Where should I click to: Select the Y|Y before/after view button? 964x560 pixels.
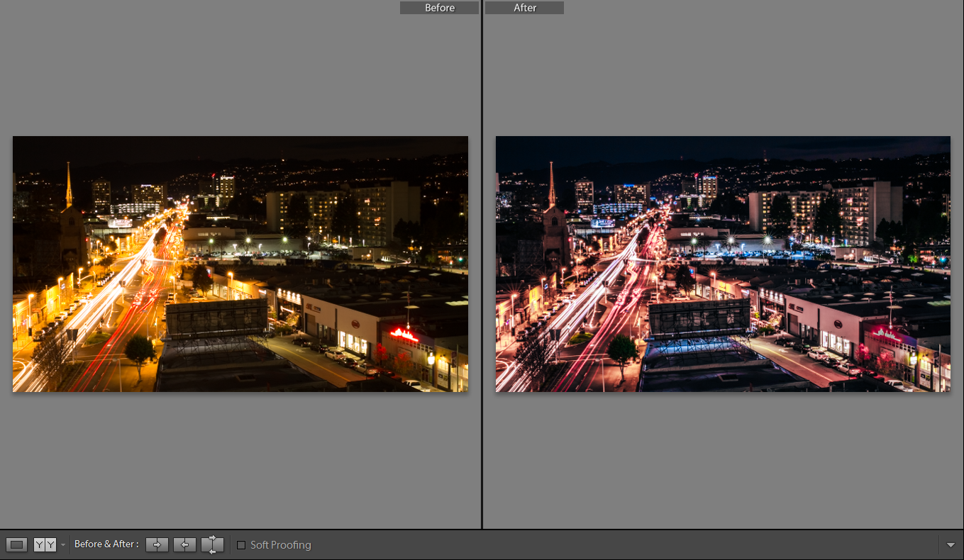coord(45,545)
